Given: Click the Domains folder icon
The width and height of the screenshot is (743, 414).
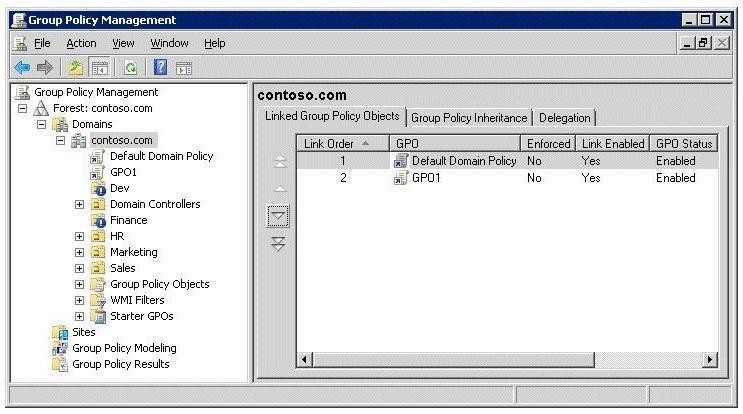Looking at the screenshot, I should (60, 125).
